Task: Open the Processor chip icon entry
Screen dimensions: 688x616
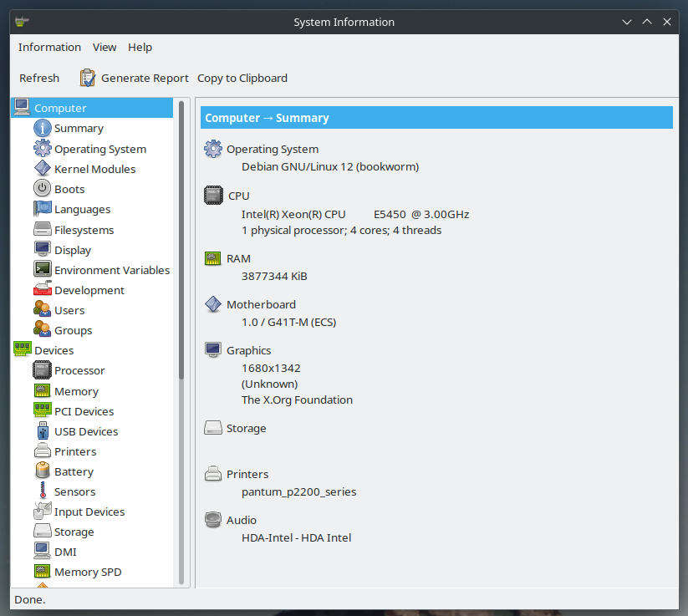Action: click(x=42, y=370)
